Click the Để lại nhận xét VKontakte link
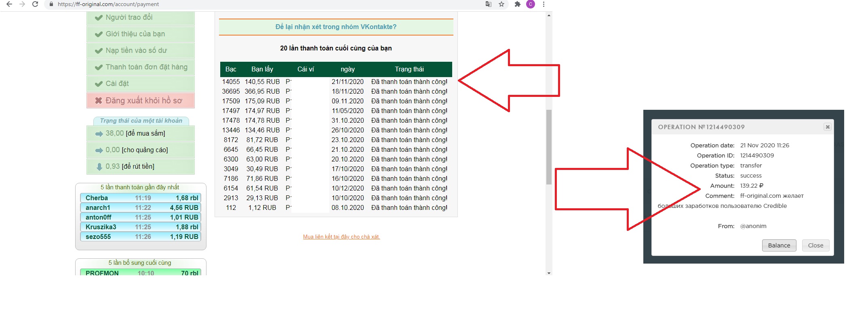 [336, 27]
